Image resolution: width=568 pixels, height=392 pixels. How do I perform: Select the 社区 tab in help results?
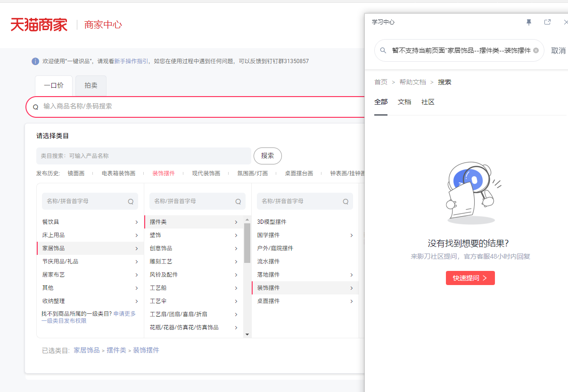pos(428,102)
